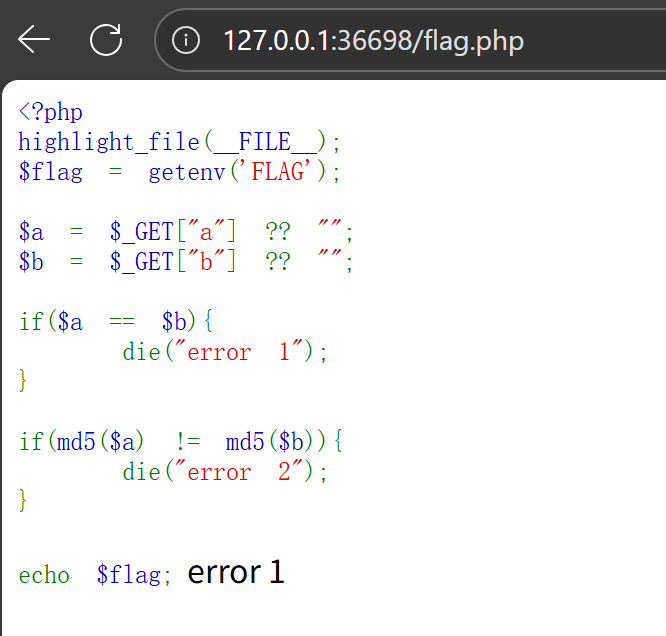Click the highlight_file(__FILE__) line
666x636 pixels.
180,142
